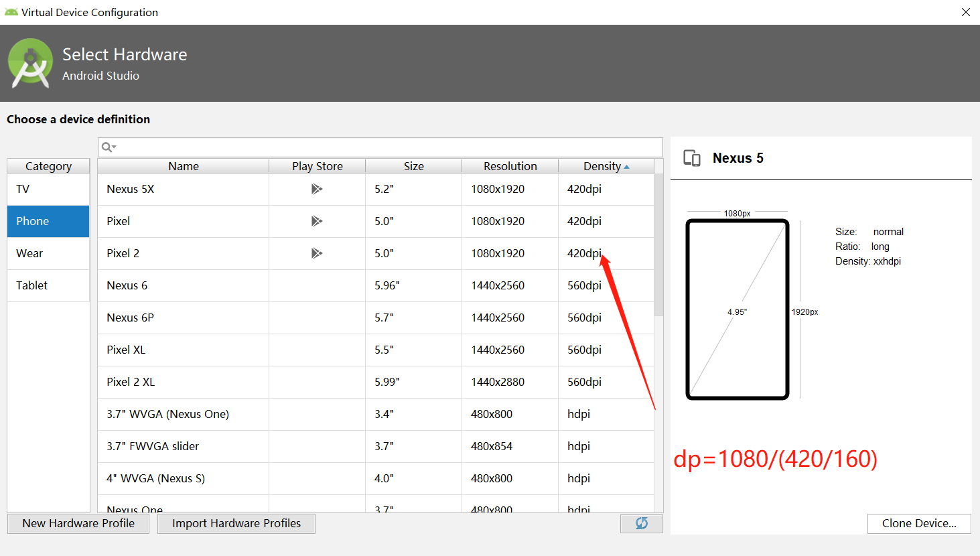The width and height of the screenshot is (980, 556).
Task: Click the Android Studio logo in header
Action: pos(30,63)
